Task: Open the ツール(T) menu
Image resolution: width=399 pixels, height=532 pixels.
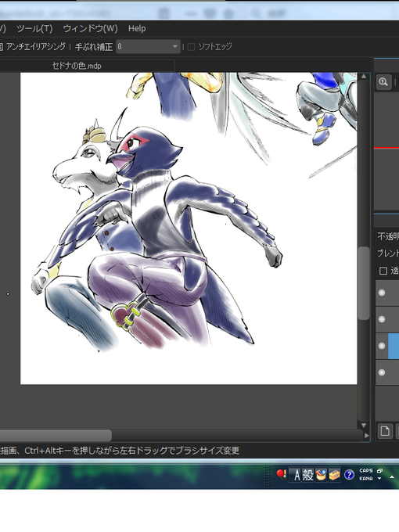Action: click(x=35, y=28)
